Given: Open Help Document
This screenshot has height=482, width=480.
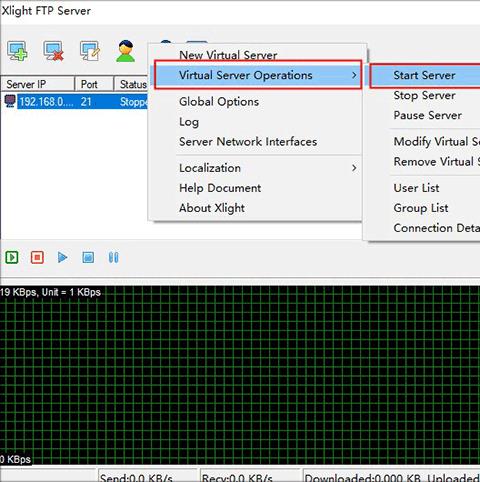Looking at the screenshot, I should (220, 188).
